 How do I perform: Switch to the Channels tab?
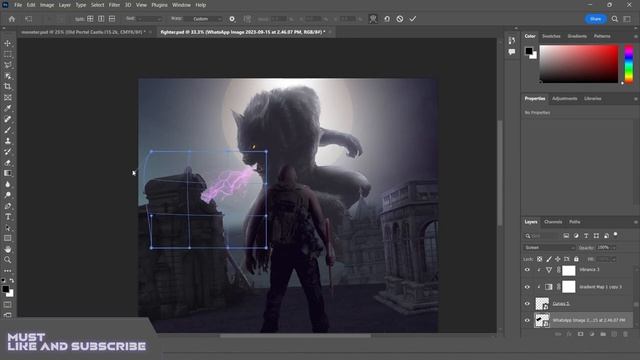[553, 222]
